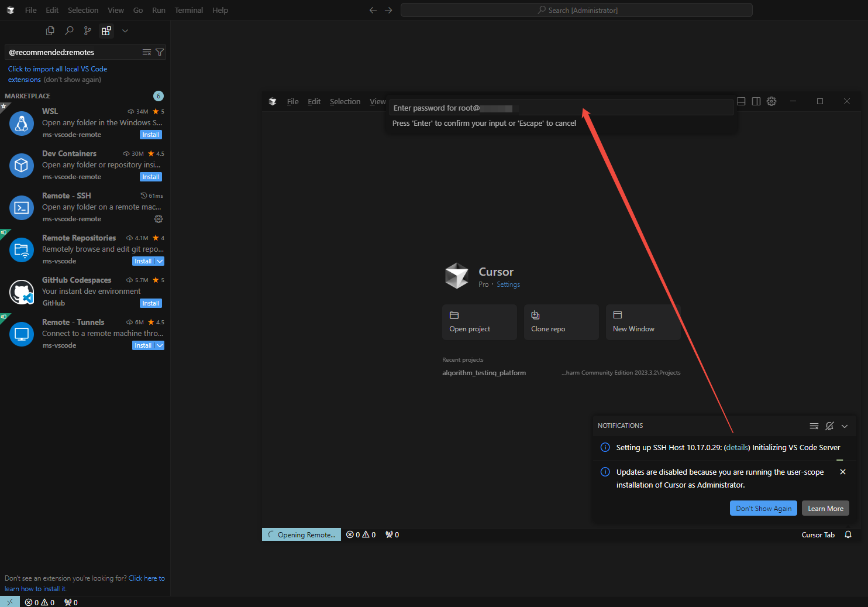Open the File menu in main window
868x607 pixels.
point(31,10)
